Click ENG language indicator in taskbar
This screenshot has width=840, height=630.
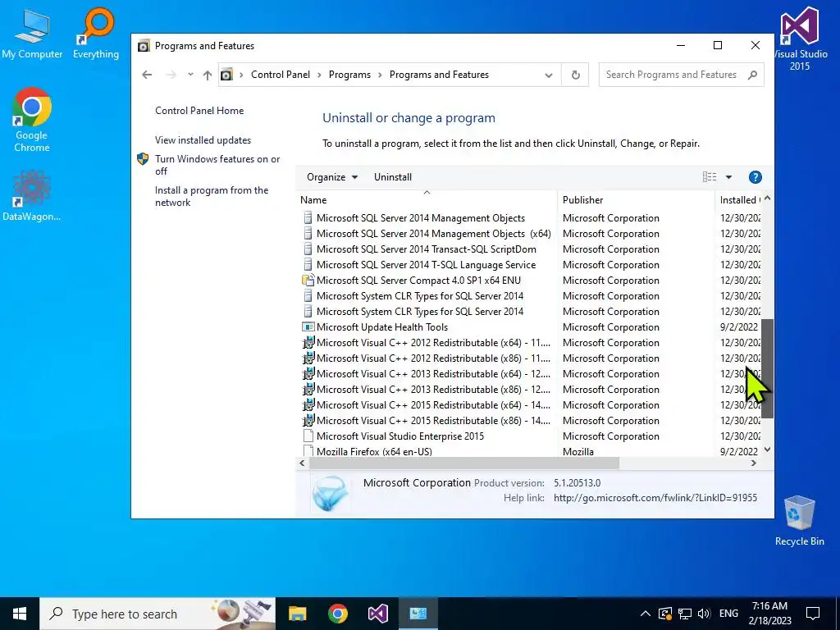click(728, 614)
